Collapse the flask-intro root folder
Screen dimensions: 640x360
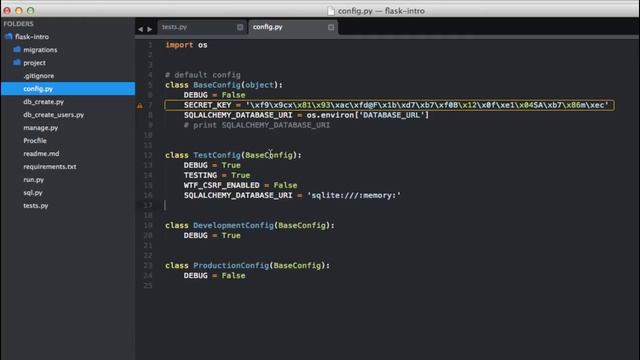32,37
